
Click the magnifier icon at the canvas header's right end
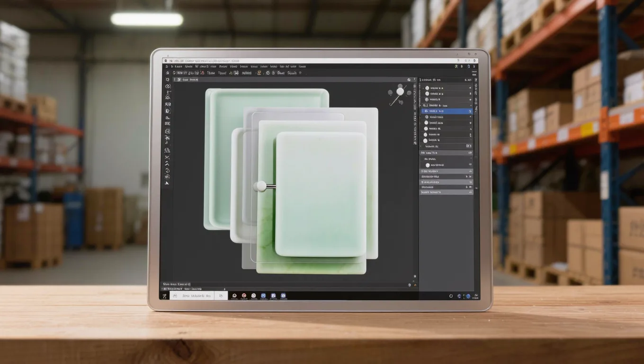tap(409, 80)
